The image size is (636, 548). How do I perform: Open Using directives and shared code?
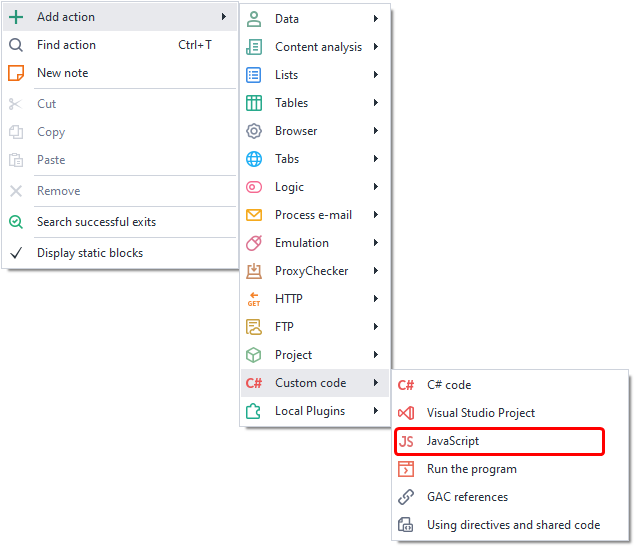coord(513,525)
